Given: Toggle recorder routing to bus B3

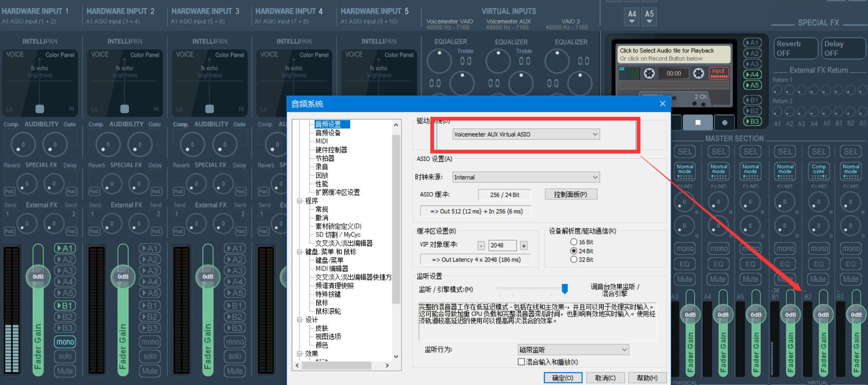Looking at the screenshot, I should coord(752,121).
